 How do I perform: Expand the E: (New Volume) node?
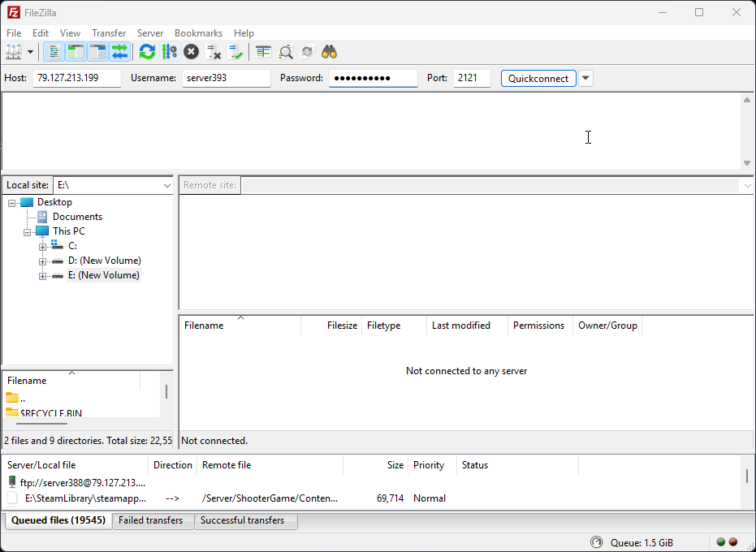click(43, 276)
